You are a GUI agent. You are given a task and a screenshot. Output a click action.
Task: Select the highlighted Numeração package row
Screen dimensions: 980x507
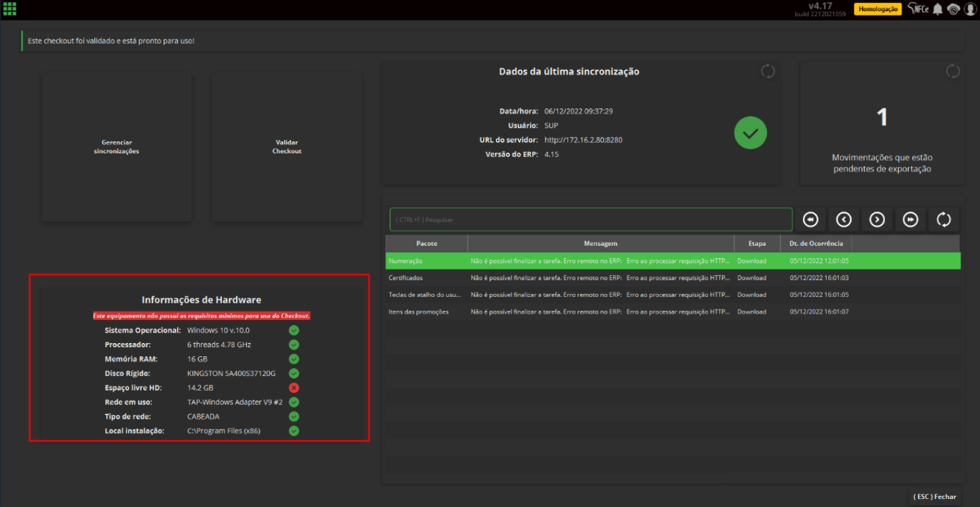(673, 260)
